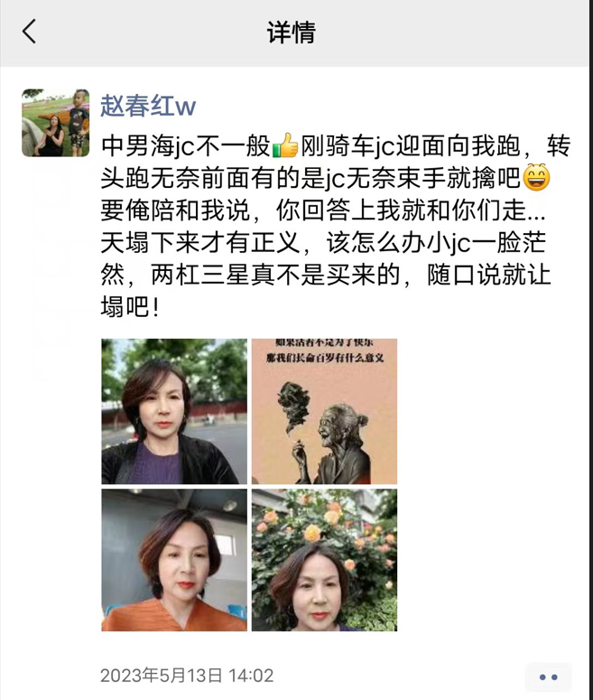
Task: View the old woman smoking illustration
Action: 324,411
